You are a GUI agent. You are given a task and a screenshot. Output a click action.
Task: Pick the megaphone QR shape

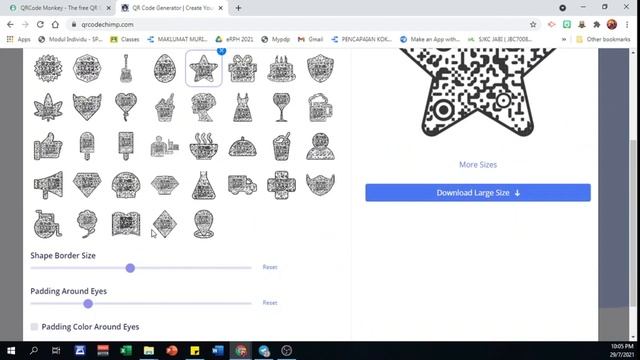click(48, 185)
